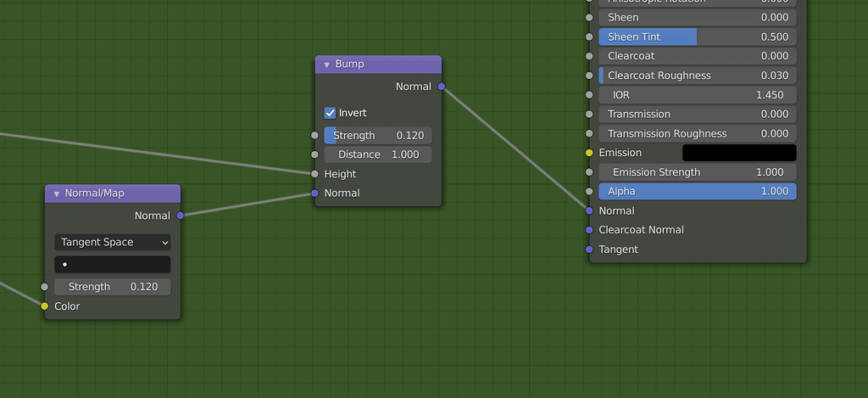
Task: Click the Clearcoat Normal input socket
Action: click(589, 230)
